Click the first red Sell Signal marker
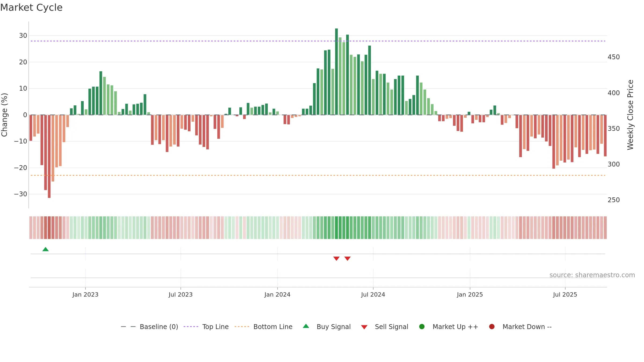 pyautogui.click(x=336, y=258)
